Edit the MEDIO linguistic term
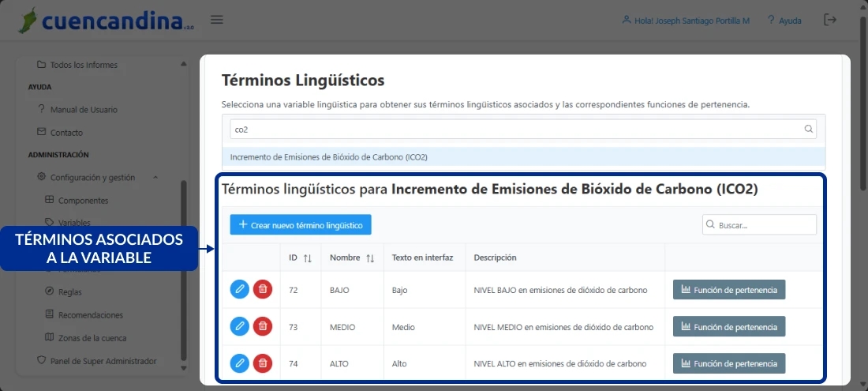This screenshot has width=868, height=391. (x=240, y=325)
